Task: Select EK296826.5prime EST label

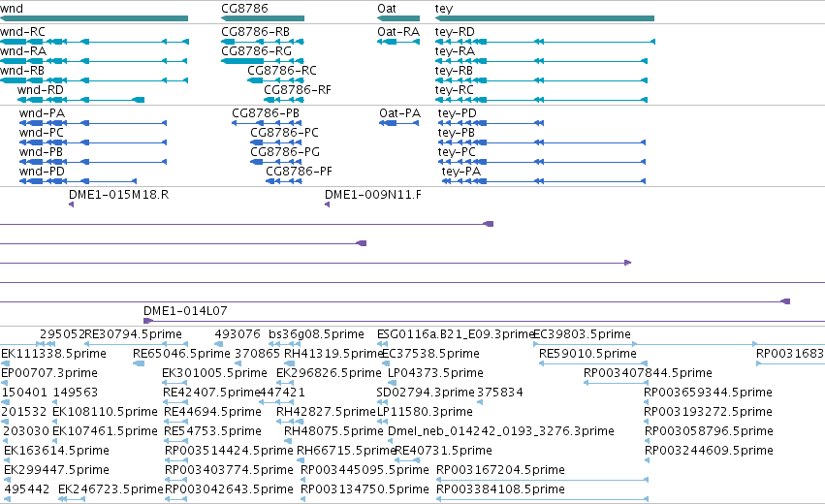Action: [x=329, y=373]
